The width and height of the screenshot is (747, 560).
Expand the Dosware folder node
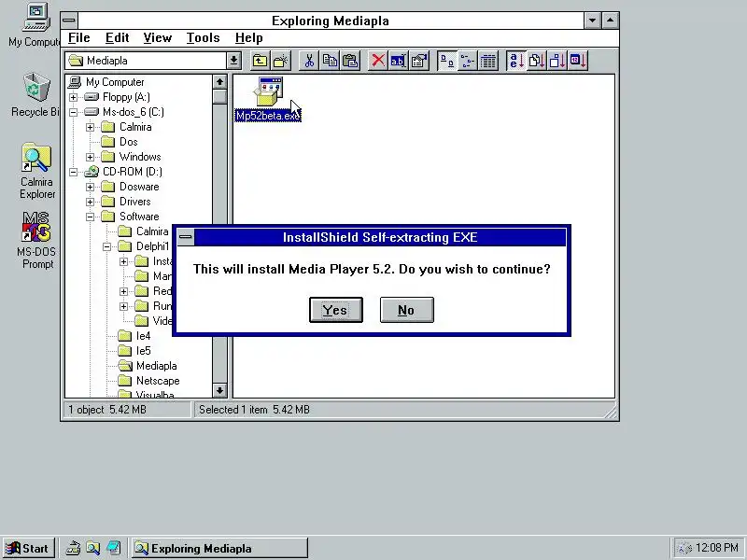(90, 188)
